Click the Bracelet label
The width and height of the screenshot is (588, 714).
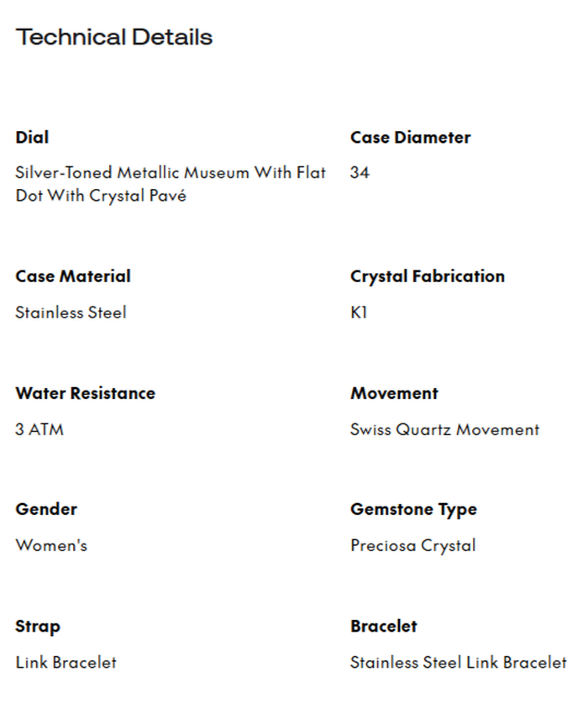click(x=383, y=627)
